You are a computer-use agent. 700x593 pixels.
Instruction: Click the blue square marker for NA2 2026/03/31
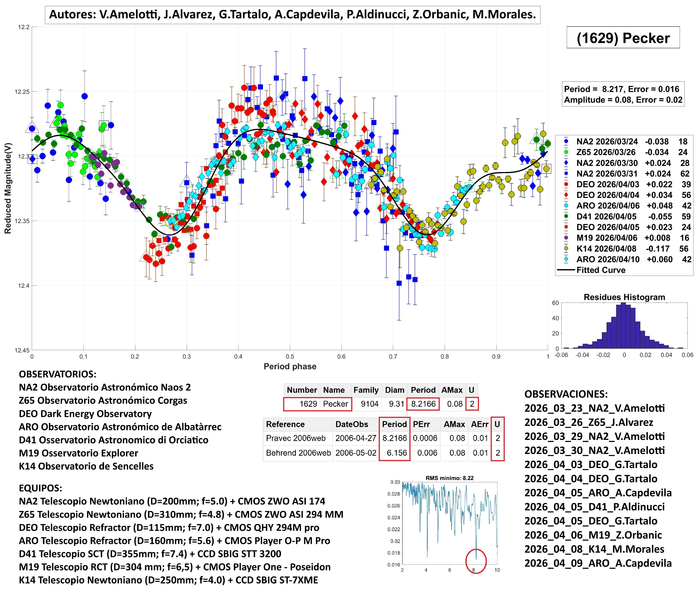pyautogui.click(x=566, y=174)
